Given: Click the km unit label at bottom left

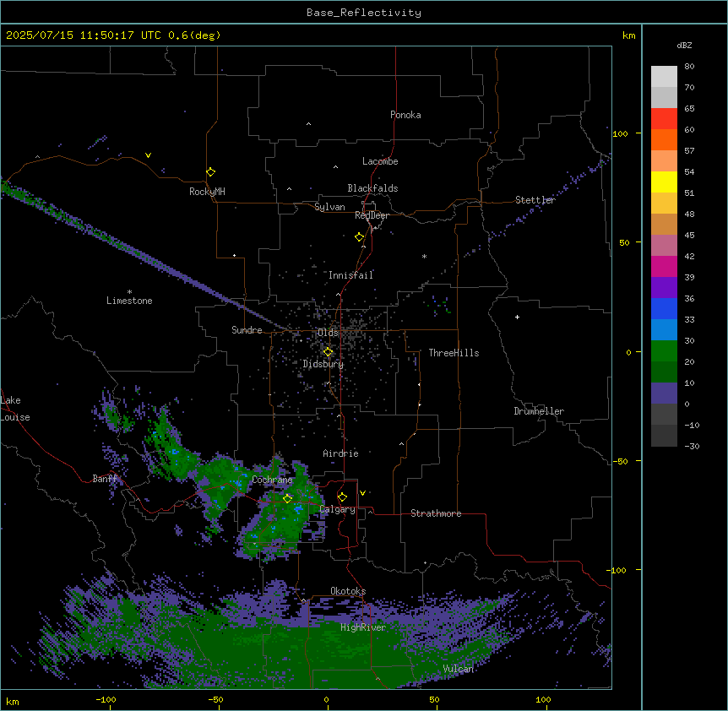Looking at the screenshot, I should click(x=13, y=701).
